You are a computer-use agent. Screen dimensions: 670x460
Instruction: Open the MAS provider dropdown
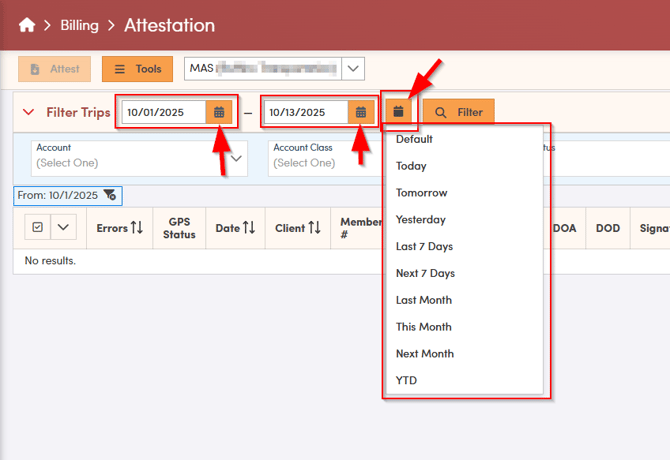click(353, 69)
